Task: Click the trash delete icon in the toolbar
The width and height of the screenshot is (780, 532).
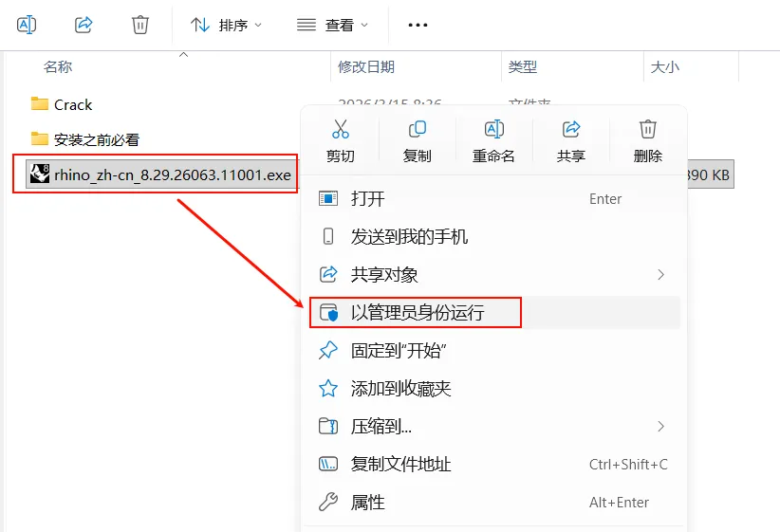Action: coord(140,25)
